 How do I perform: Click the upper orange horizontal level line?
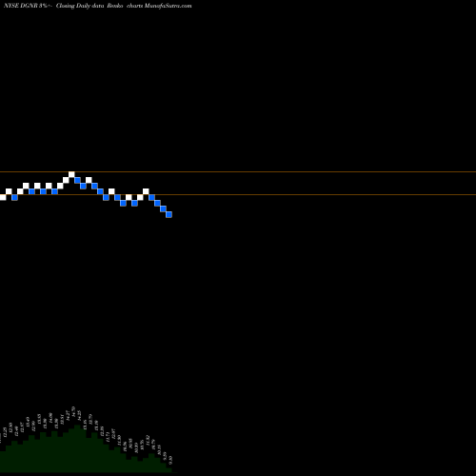[x=238, y=172]
